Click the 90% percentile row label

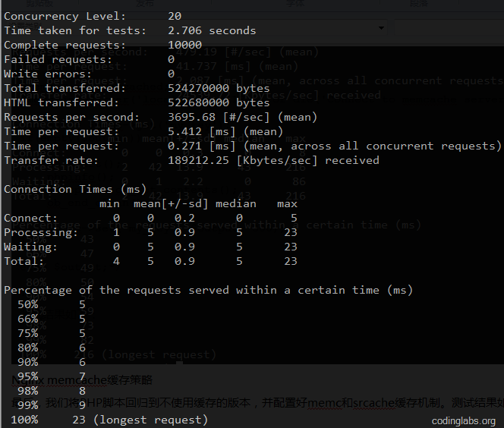pyautogui.click(x=28, y=363)
